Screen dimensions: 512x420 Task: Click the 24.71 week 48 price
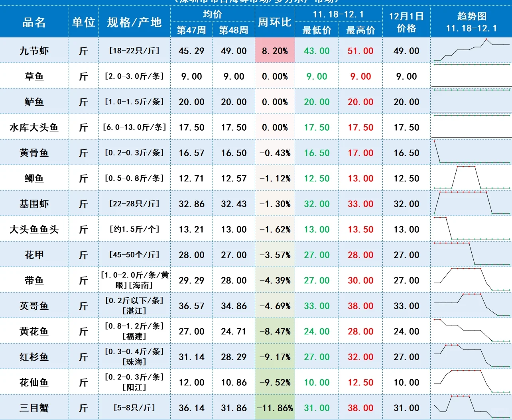tap(234, 332)
